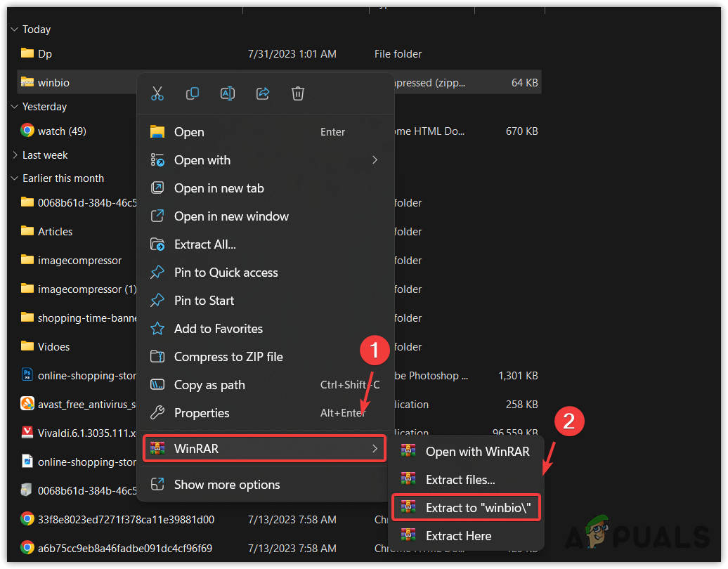Choose Copy as path
The width and height of the screenshot is (728, 569).
point(209,385)
